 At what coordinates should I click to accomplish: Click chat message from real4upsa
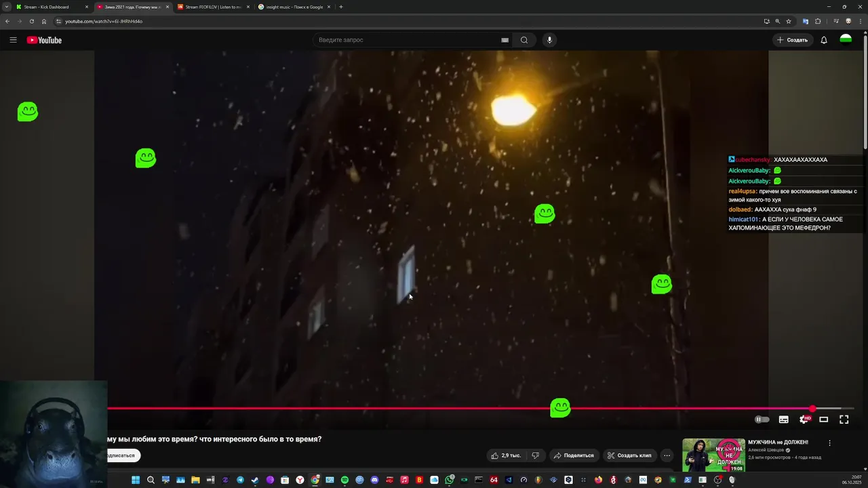[x=793, y=196]
